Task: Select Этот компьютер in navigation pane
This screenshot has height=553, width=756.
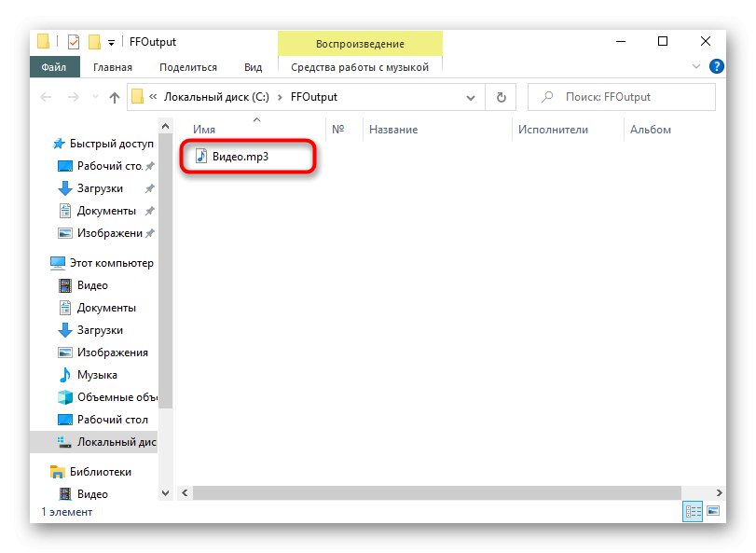Action: [x=103, y=263]
